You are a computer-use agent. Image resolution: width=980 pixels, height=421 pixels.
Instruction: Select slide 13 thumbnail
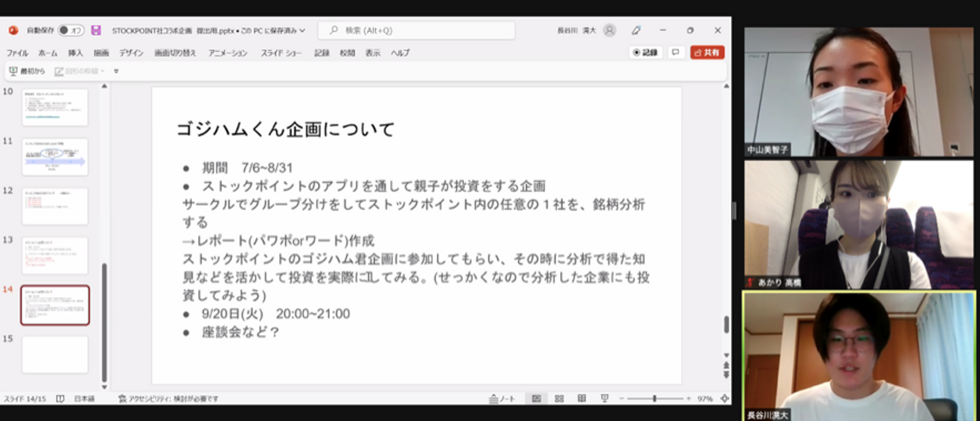point(55,255)
